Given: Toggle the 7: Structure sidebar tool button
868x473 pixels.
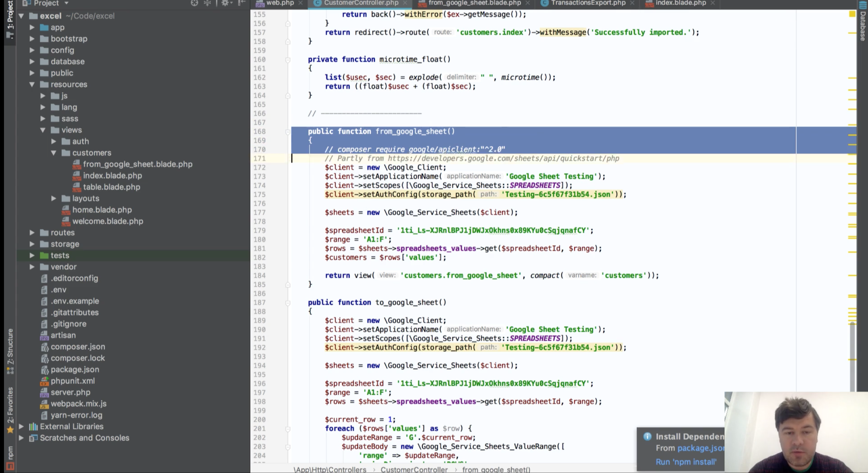Looking at the screenshot, I should pos(10,351).
